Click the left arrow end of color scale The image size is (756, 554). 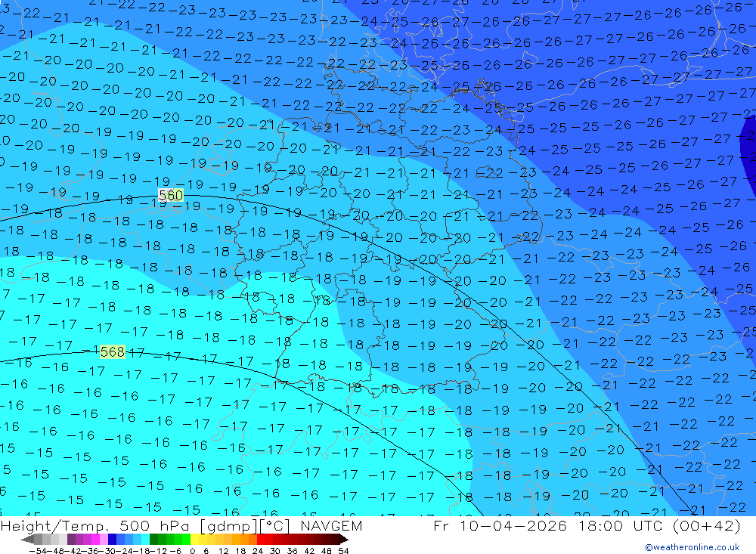27,540
